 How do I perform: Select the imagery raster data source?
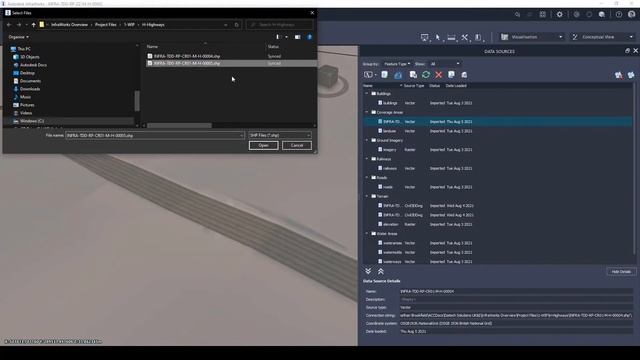coord(498,150)
